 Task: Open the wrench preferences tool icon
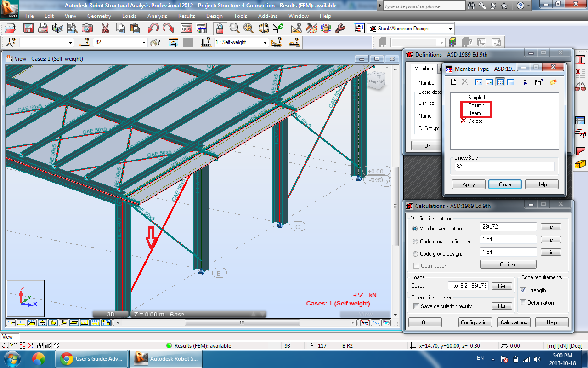point(340,28)
